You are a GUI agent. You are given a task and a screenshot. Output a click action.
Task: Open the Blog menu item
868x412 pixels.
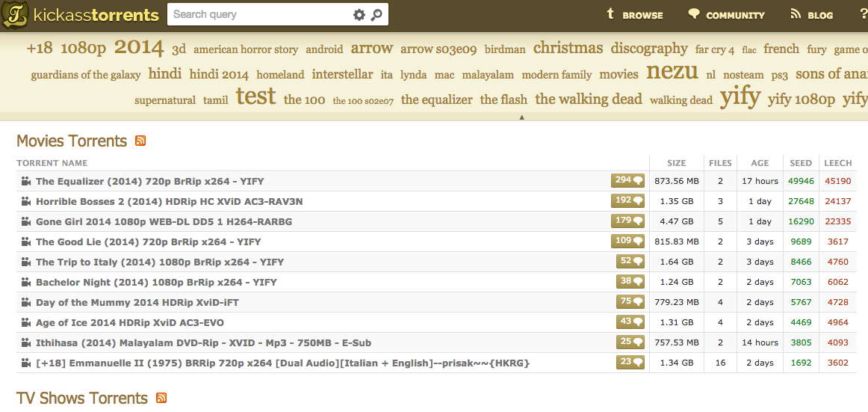811,15
